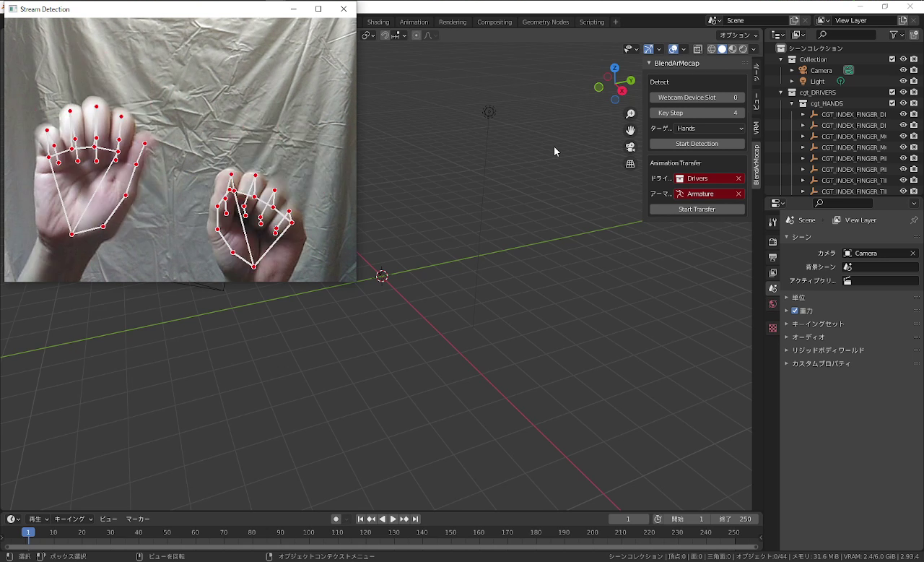
Task: Toggle the camera view icon in viewport
Action: 630,147
